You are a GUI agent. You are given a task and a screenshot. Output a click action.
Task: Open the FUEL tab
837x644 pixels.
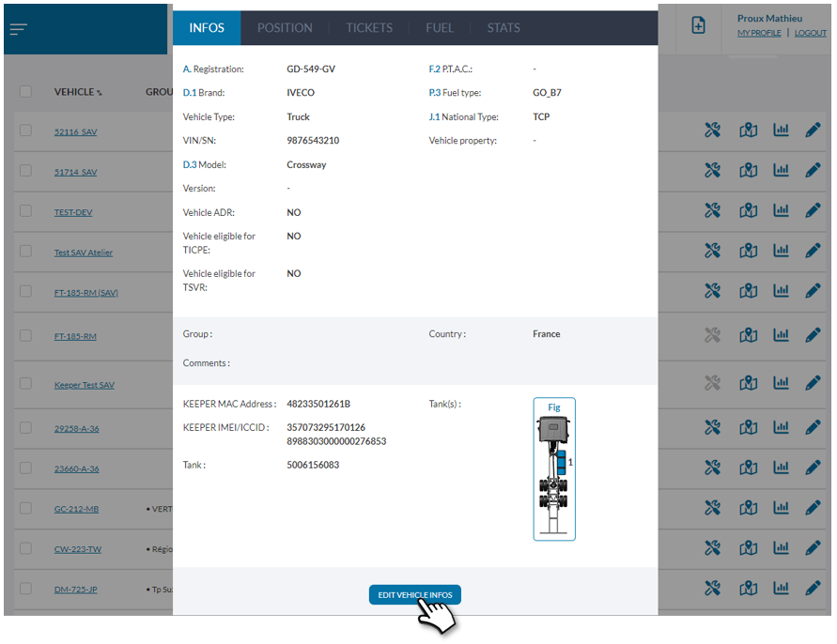coord(440,28)
